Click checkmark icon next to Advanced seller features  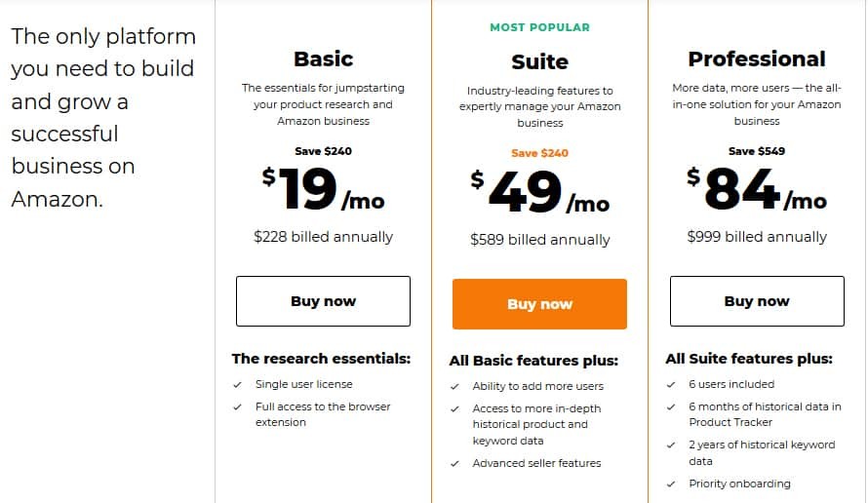click(x=454, y=464)
